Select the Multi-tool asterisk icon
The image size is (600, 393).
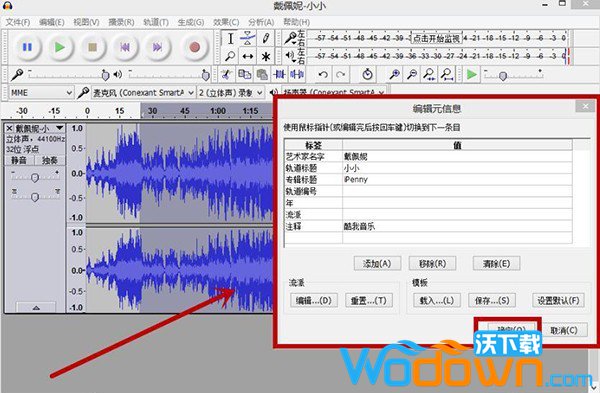tap(266, 57)
